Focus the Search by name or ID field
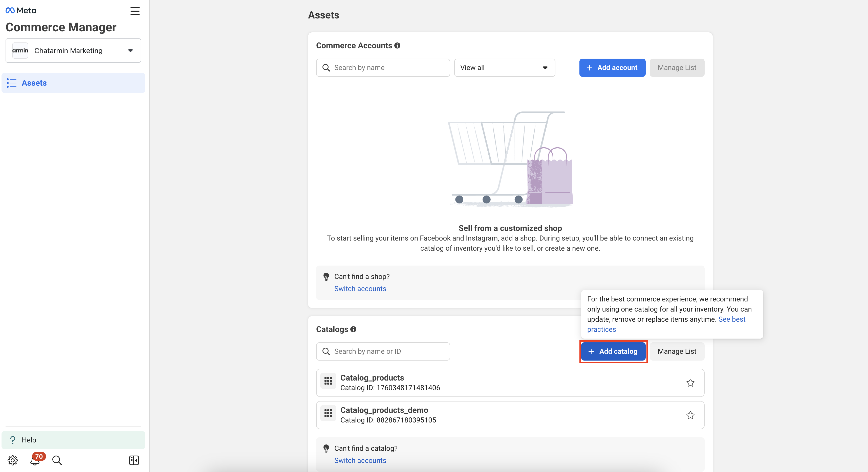This screenshot has height=472, width=868. (x=383, y=351)
